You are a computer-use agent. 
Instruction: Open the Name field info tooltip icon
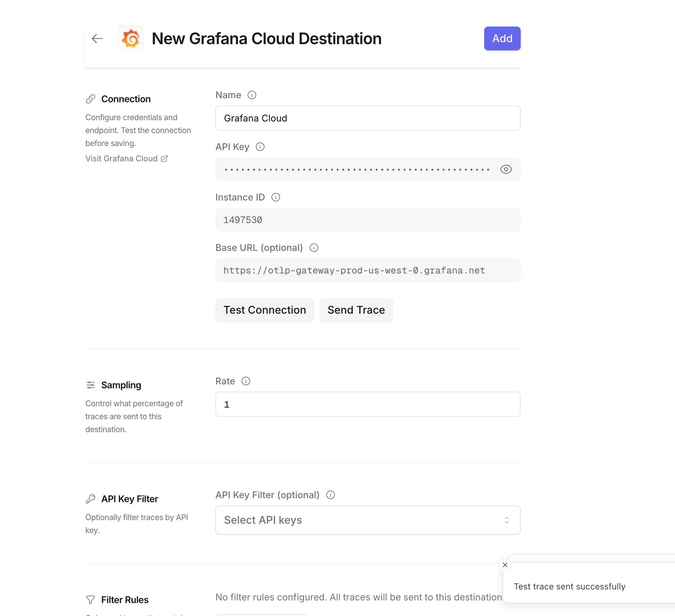pos(252,95)
